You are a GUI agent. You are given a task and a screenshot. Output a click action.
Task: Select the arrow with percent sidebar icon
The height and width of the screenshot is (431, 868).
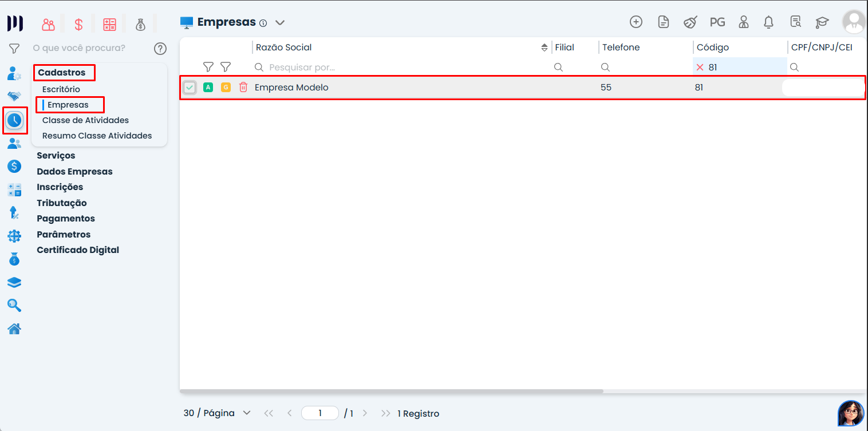pos(14,213)
